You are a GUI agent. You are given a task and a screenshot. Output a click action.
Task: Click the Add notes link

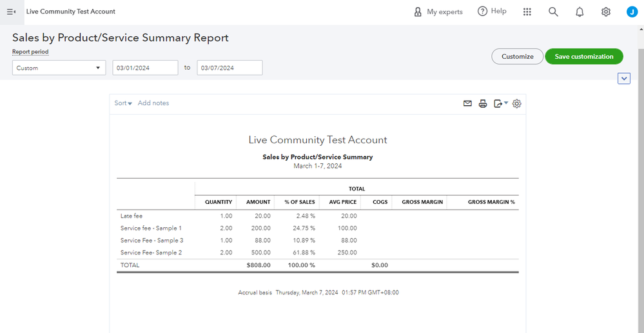coord(153,103)
